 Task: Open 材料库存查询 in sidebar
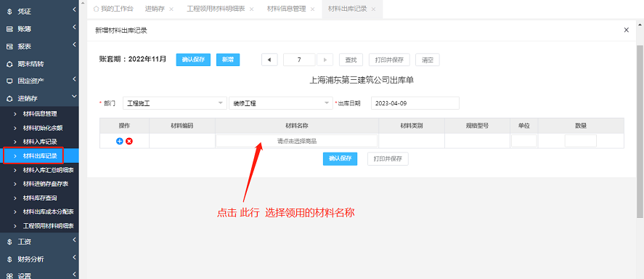click(x=39, y=198)
